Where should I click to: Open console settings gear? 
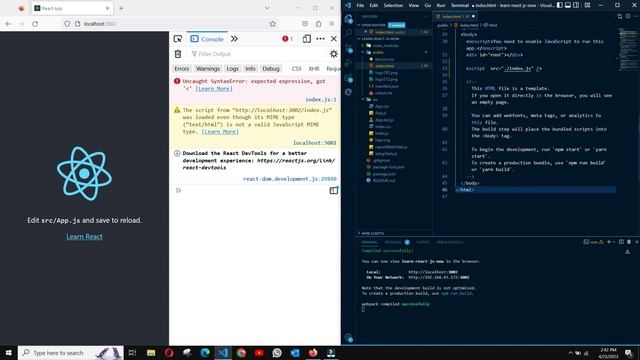pos(333,54)
